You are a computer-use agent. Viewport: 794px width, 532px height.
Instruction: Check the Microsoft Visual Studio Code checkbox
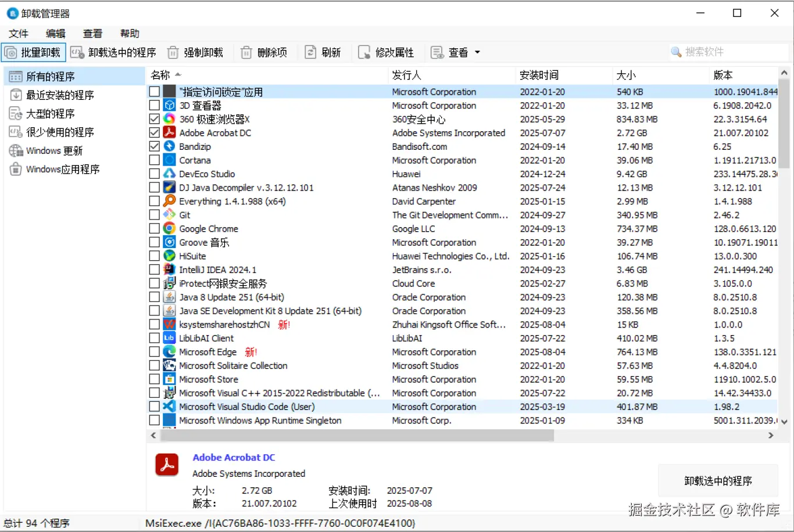(x=154, y=407)
